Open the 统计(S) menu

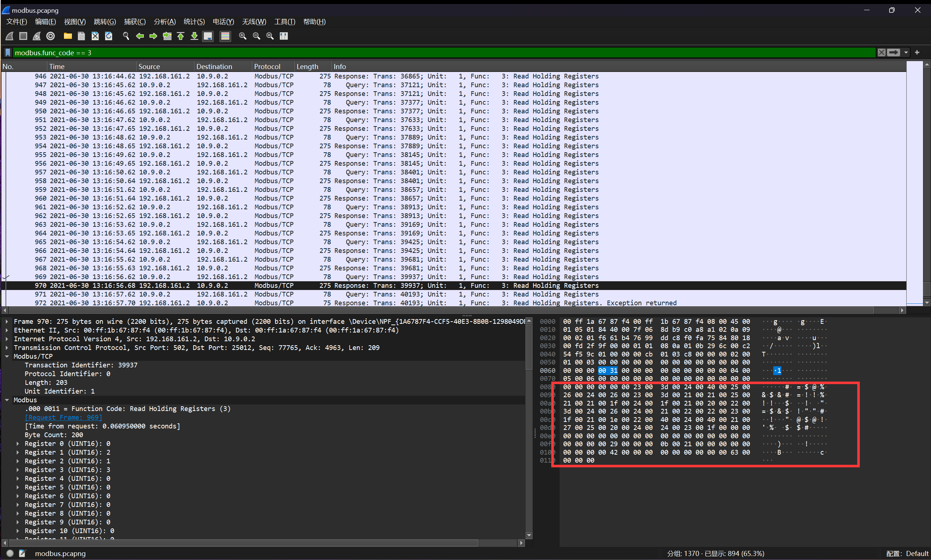click(x=194, y=21)
